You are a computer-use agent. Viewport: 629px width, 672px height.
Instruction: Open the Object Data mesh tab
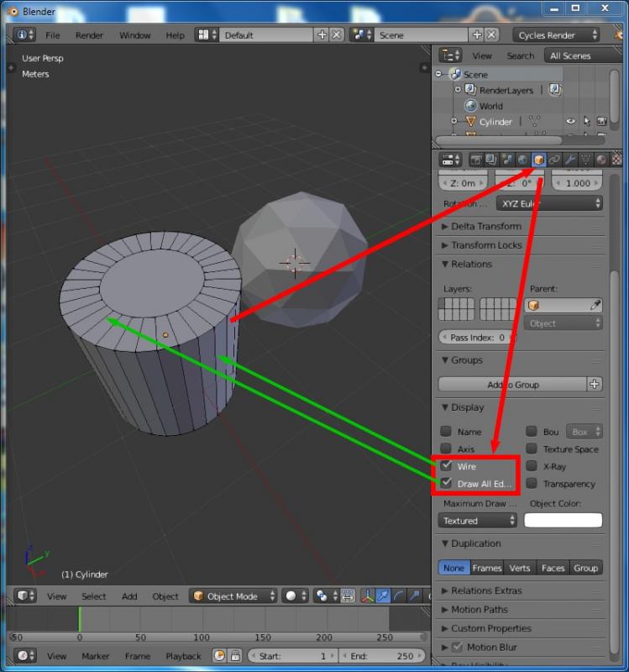tap(585, 160)
